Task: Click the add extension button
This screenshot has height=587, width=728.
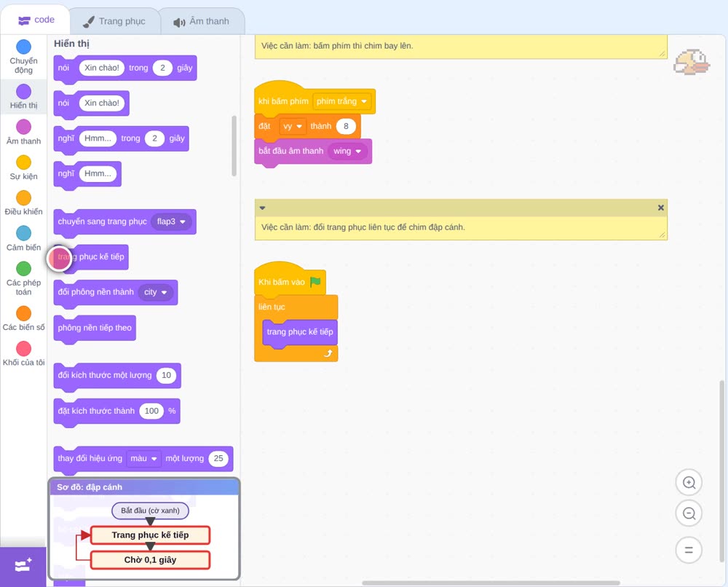Action: click(23, 566)
